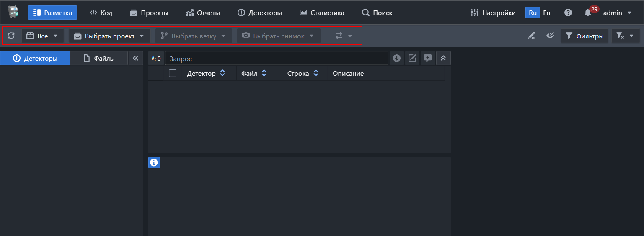
Task: Click the marker pen icon near Filters
Action: tap(531, 36)
